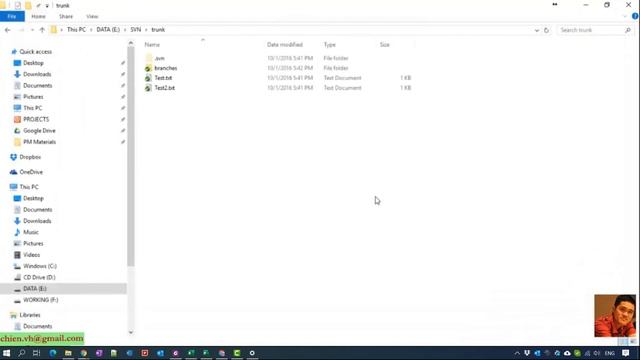Click the Forward navigation arrow
640x360 pixels.
tap(21, 30)
